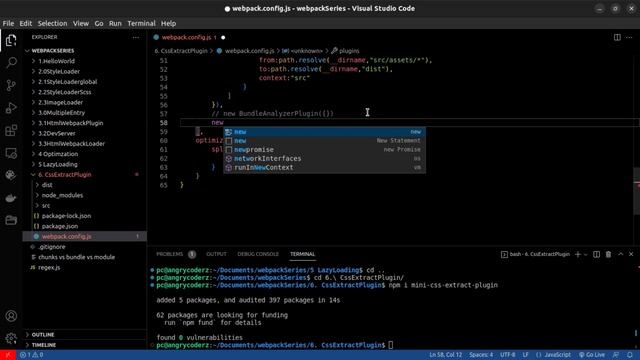
Task: Open the Search view in activity bar
Action: click(x=11, y=63)
